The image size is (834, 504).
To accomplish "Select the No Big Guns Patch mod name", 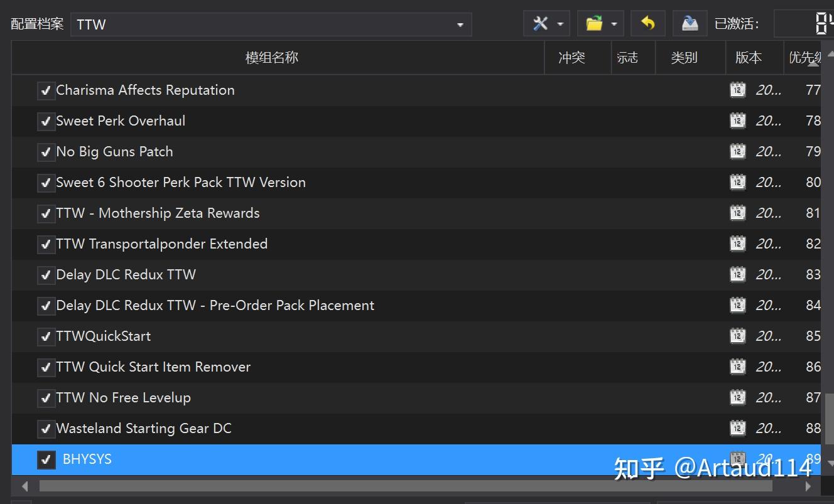I will [114, 151].
